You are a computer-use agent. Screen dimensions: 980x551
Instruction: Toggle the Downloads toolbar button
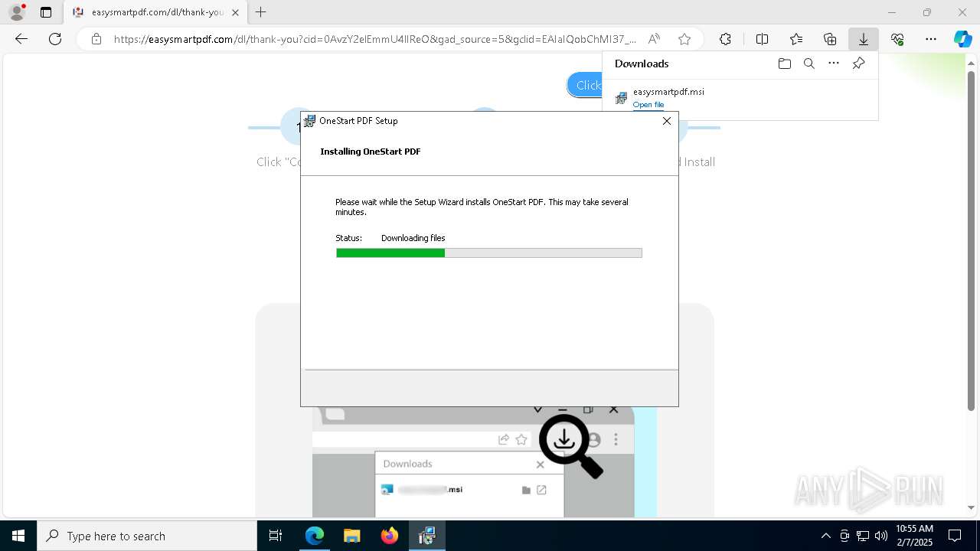pos(864,39)
